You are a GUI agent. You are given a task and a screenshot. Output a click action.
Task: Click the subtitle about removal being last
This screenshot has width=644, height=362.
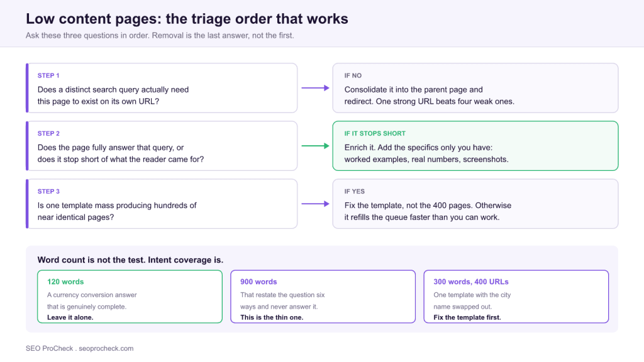(x=160, y=36)
